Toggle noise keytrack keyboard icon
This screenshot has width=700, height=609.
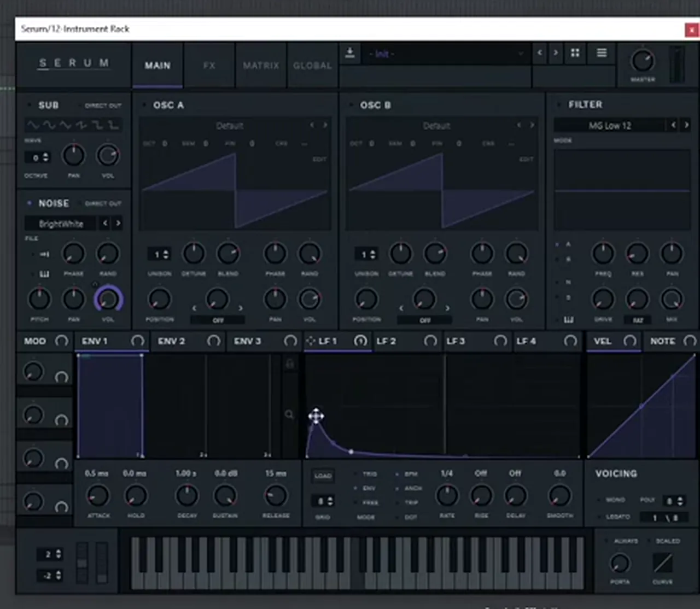click(x=44, y=273)
